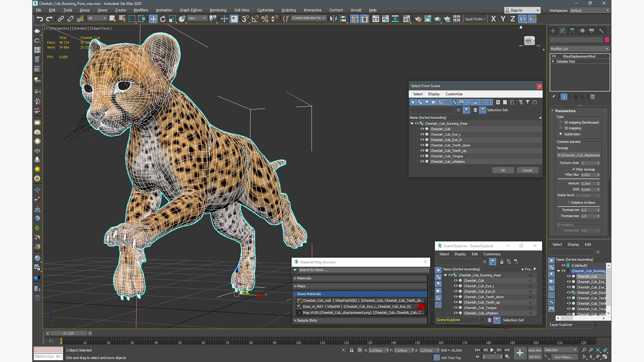The width and height of the screenshot is (644, 362).
Task: Expand the Sample Slots section
Action: (x=360, y=320)
